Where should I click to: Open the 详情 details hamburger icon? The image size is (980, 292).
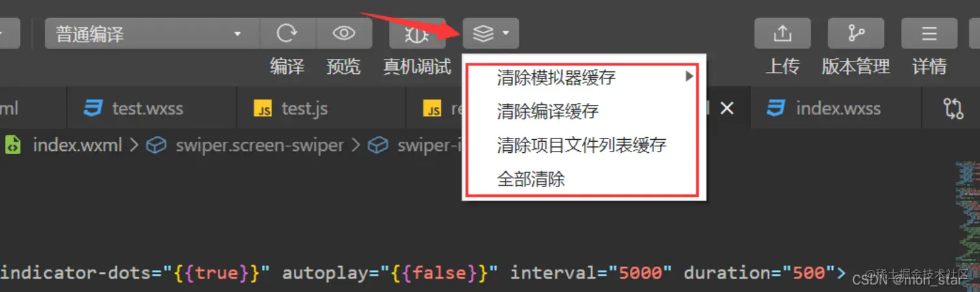[x=929, y=33]
